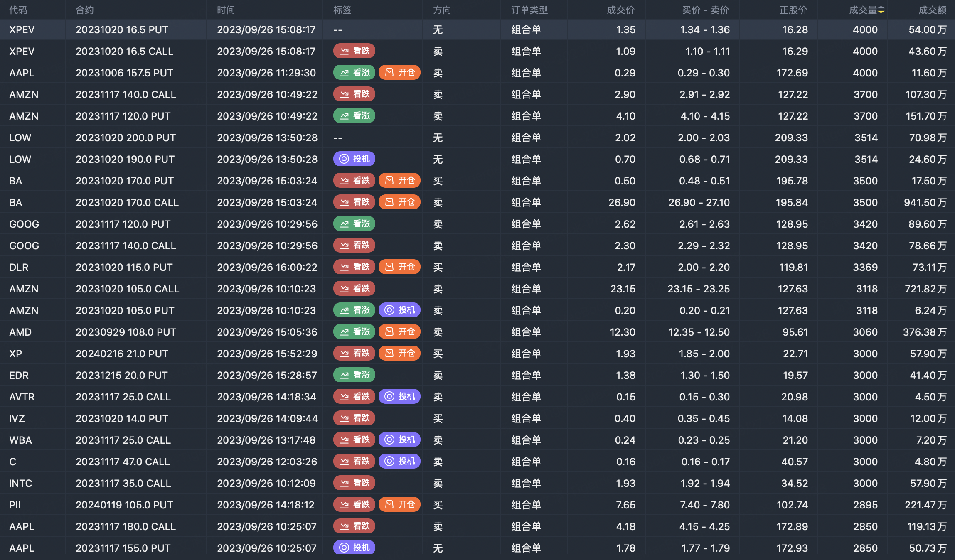Click the 成交价 column header
Viewport: 955px width, 560px height.
click(x=621, y=10)
